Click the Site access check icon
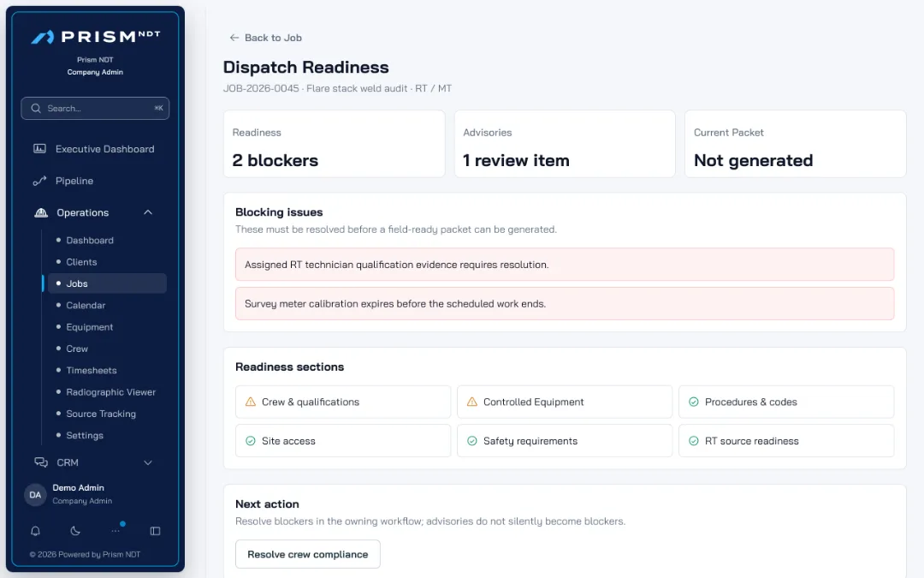 click(x=251, y=441)
